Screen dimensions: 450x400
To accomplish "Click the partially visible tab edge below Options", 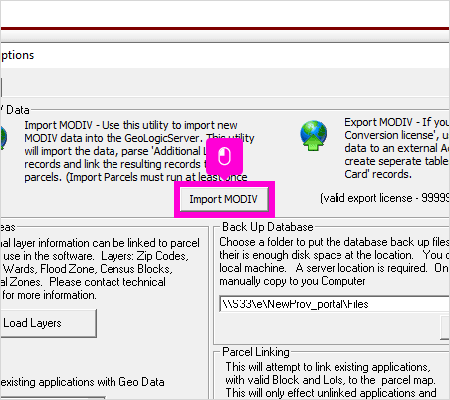I will coord(1,87).
